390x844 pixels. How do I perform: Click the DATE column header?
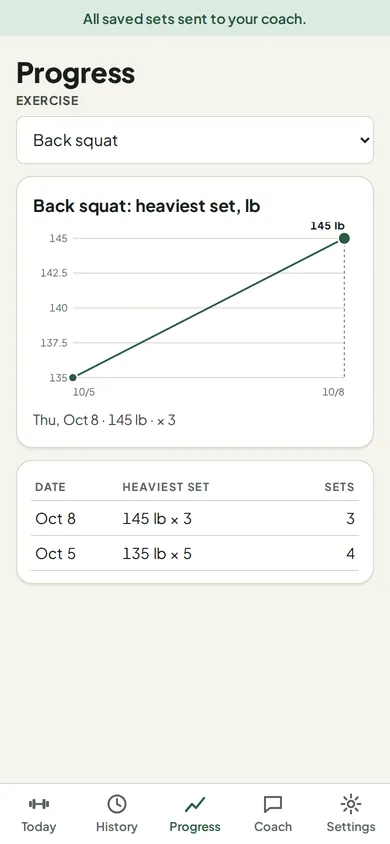tap(50, 487)
